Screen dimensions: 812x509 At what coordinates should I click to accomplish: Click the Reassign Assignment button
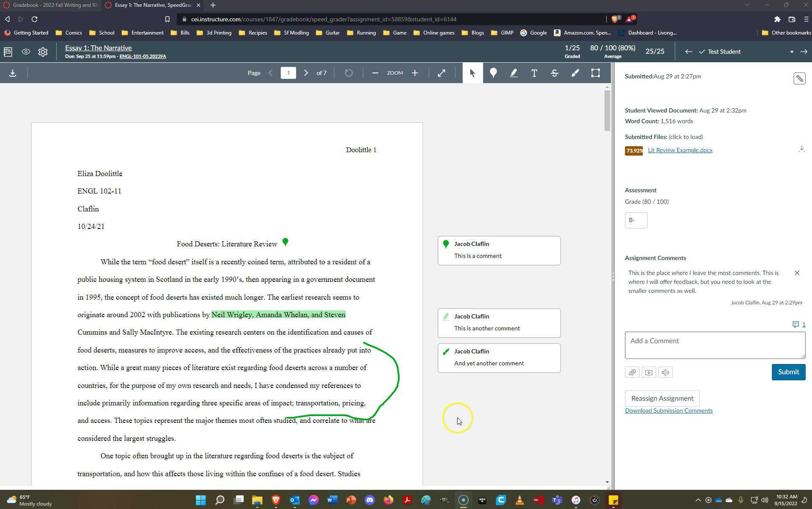(662, 398)
